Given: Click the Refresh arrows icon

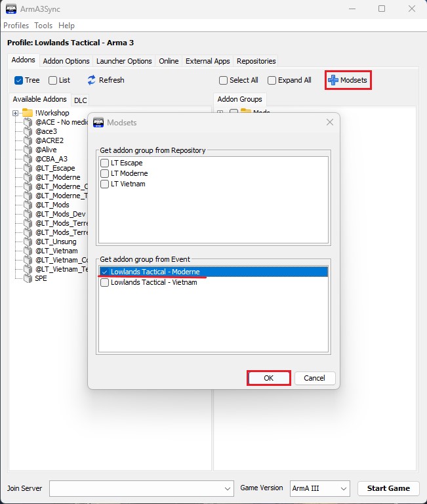Looking at the screenshot, I should (92, 80).
